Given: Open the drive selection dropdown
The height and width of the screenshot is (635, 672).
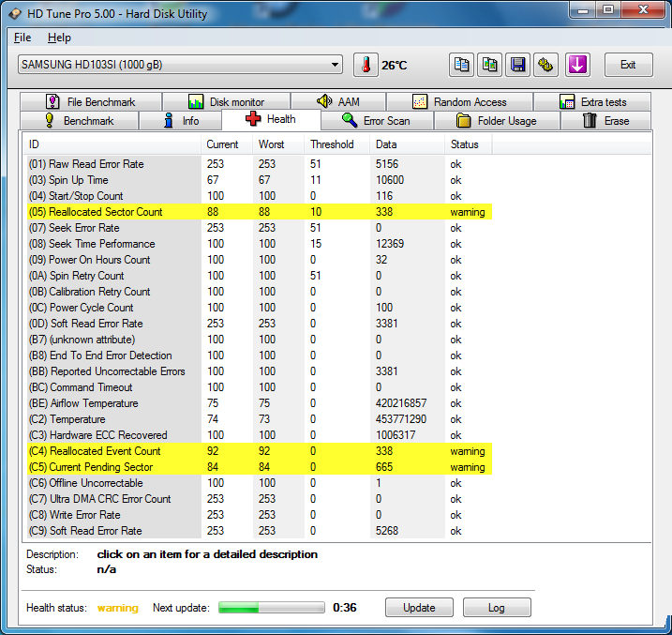Looking at the screenshot, I should [180, 65].
